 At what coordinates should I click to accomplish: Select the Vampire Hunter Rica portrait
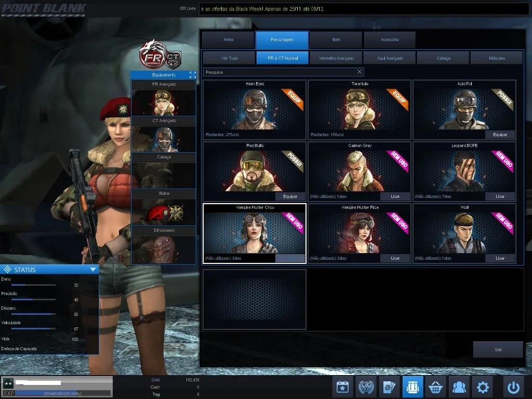pyautogui.click(x=360, y=233)
